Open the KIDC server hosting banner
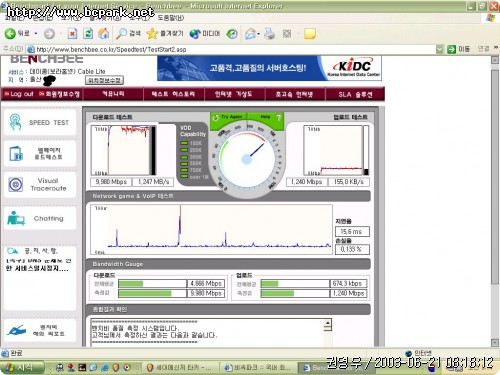500x375 pixels. [269, 68]
